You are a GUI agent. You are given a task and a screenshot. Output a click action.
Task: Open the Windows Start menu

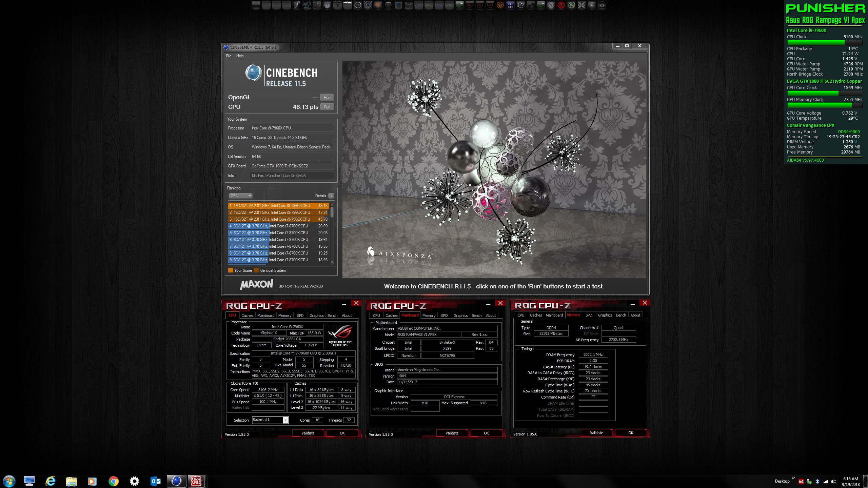[8, 481]
